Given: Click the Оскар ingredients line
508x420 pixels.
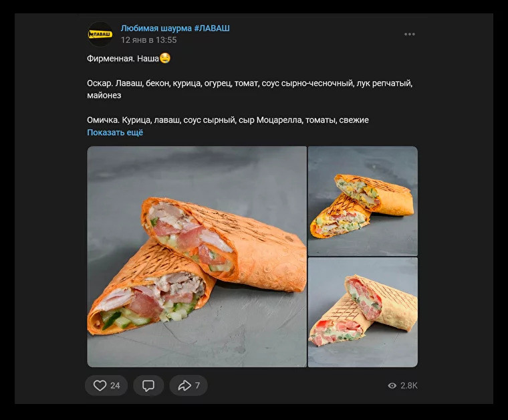Looking at the screenshot, I should (249, 89).
